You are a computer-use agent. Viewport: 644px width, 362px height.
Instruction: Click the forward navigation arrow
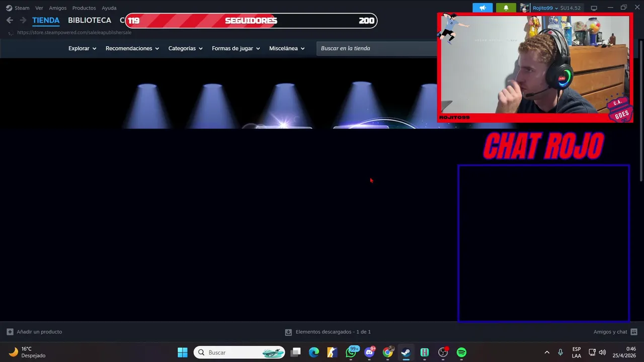(23, 20)
